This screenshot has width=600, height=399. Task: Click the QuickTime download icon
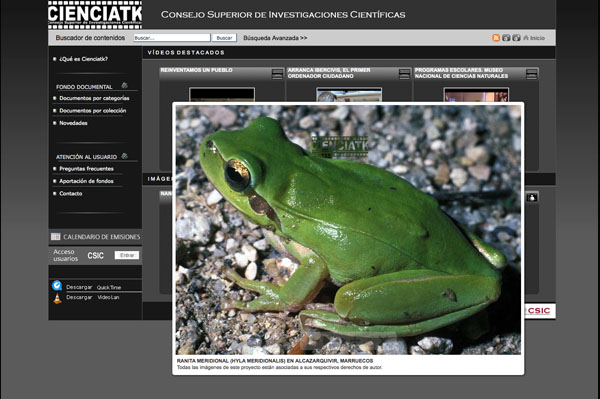57,285
